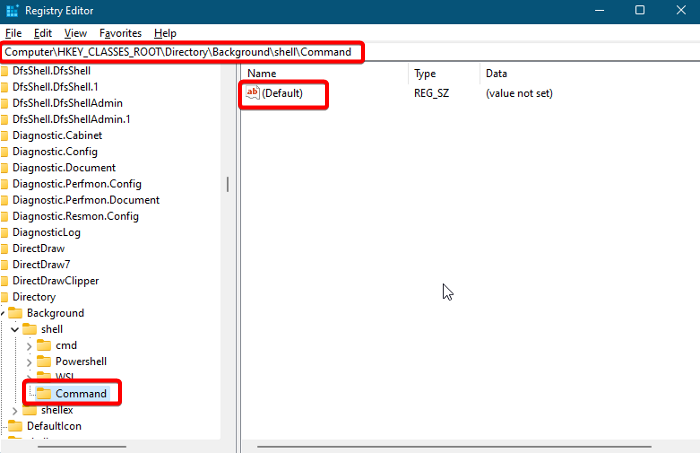Select the DfsShell.DfsShellAdmin key

[67, 103]
